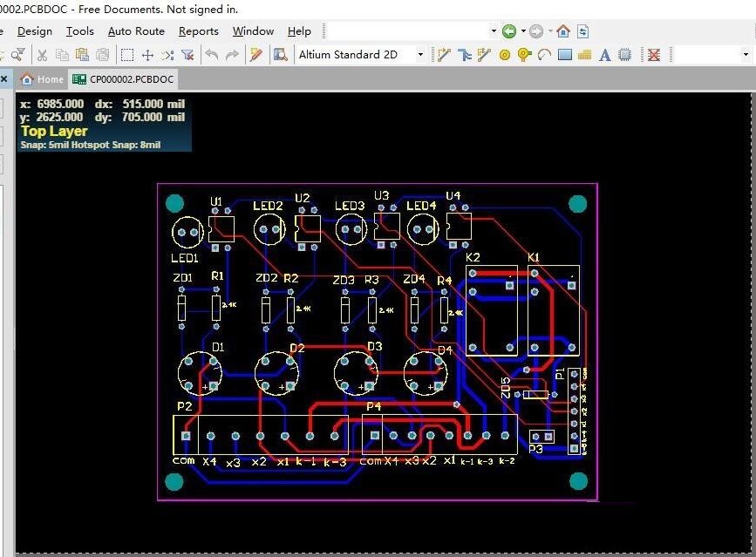This screenshot has height=557, width=756.
Task: Select the Place String text tool
Action: 604,55
